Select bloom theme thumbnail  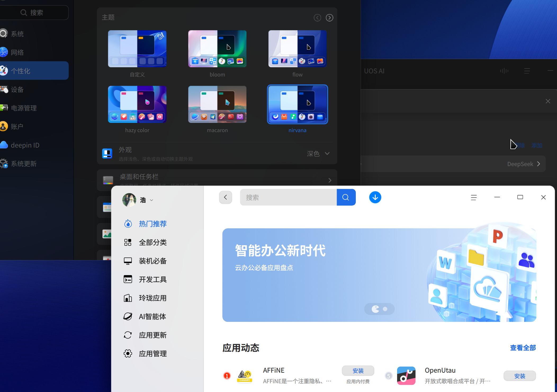point(217,49)
